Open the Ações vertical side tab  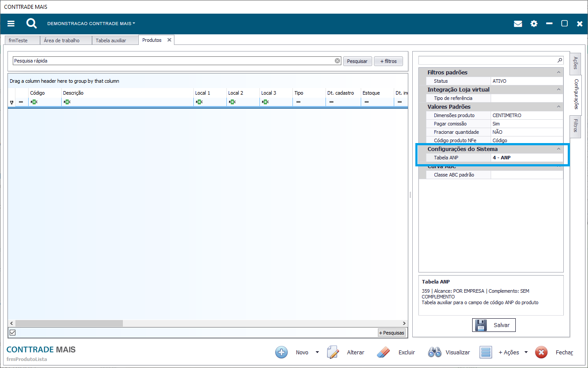coord(575,63)
